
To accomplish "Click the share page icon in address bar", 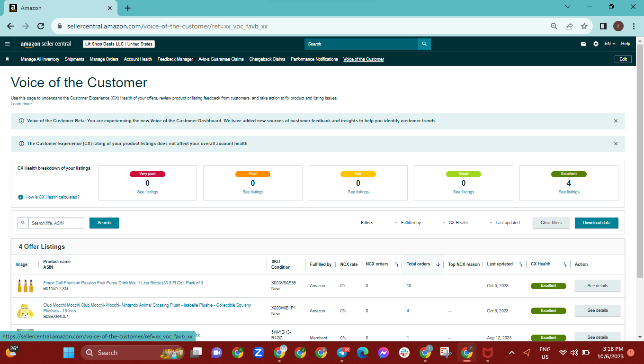I will [x=569, y=26].
